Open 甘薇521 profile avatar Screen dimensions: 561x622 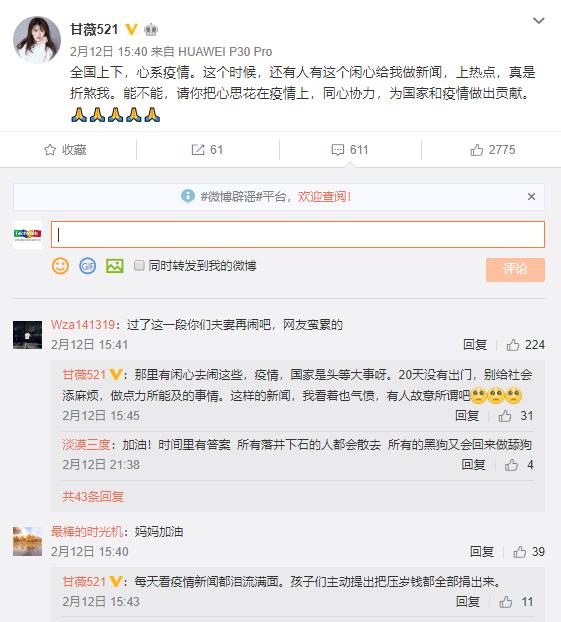37,40
